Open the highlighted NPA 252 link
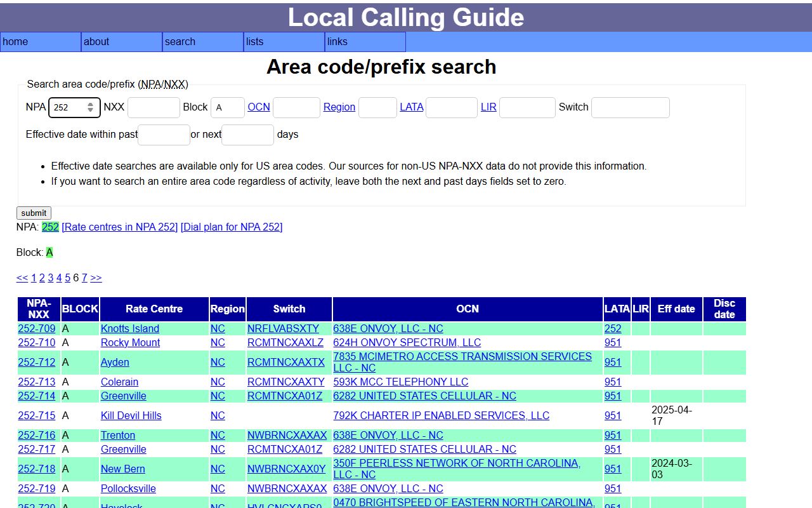Screen dimensions: 812x508 point(50,227)
